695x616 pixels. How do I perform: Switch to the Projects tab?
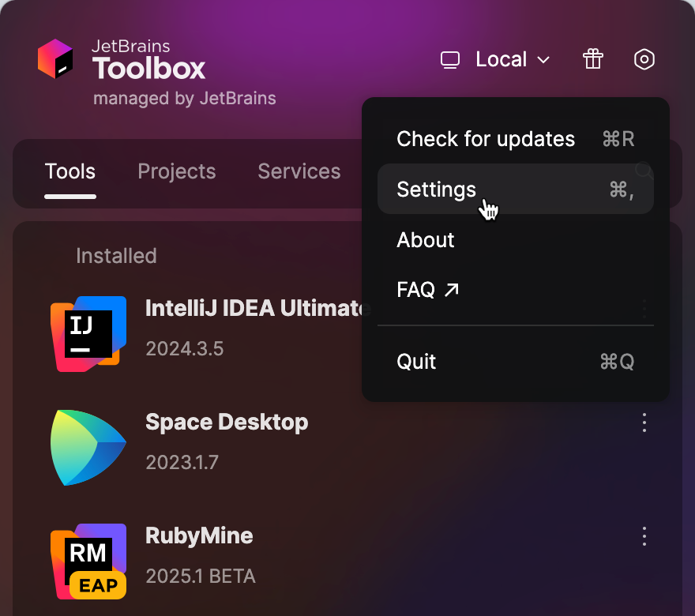pos(177,171)
